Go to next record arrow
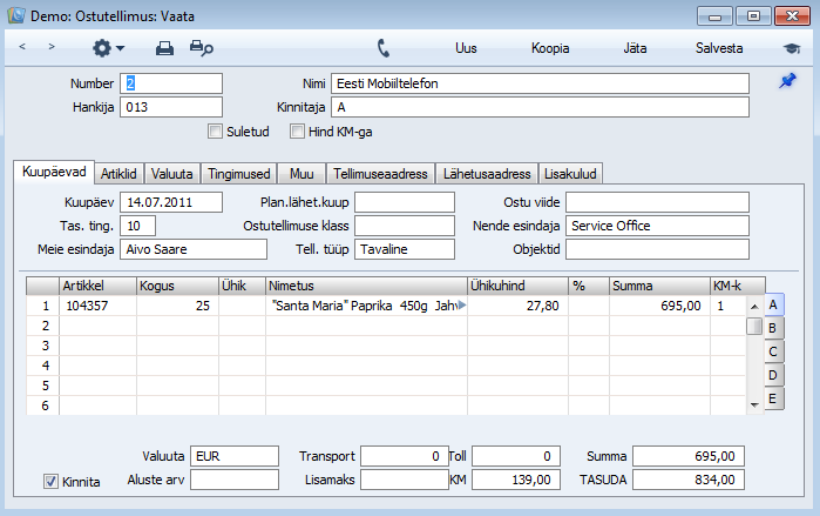Image resolution: width=820 pixels, height=516 pixels. (51, 47)
